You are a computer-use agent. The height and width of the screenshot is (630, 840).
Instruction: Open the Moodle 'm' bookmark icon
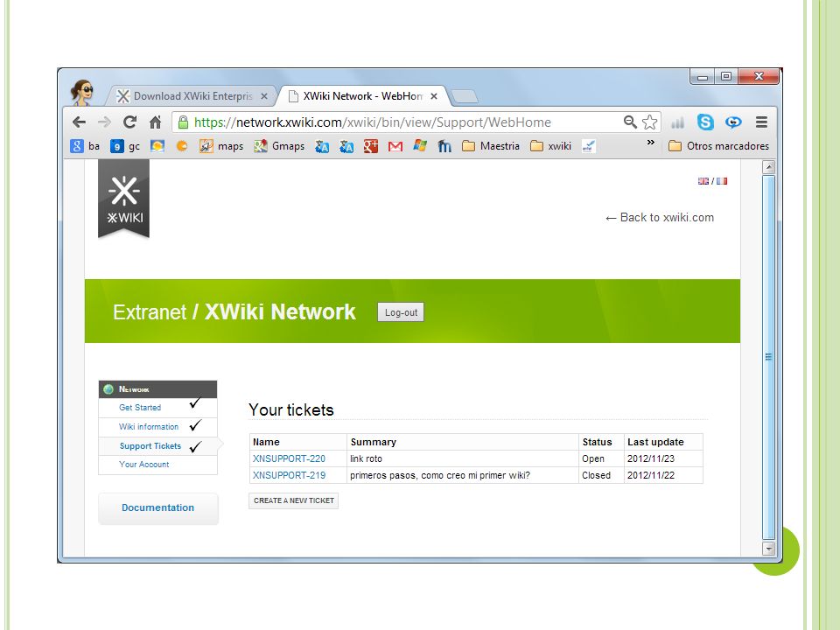click(x=444, y=146)
